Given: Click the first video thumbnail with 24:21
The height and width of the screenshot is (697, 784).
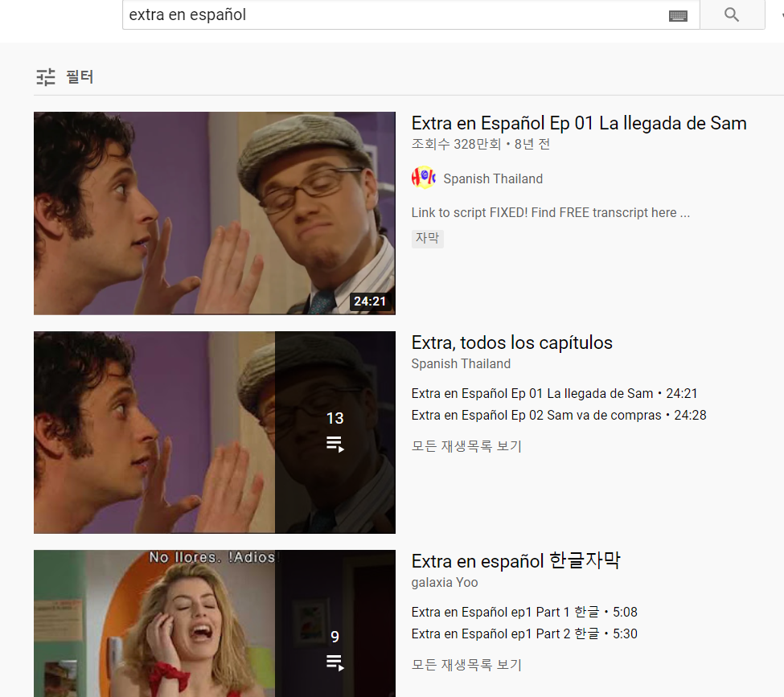Looking at the screenshot, I should (215, 213).
